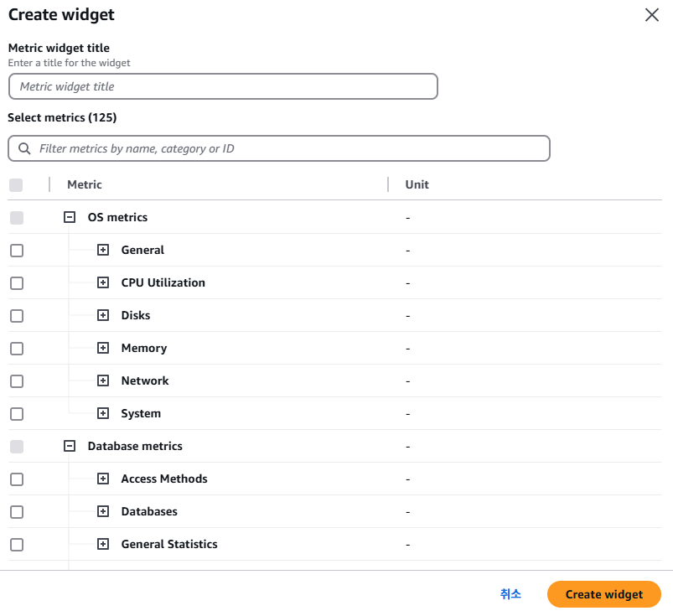The image size is (673, 616).
Task: Close the Create widget dialog
Action: [651, 15]
